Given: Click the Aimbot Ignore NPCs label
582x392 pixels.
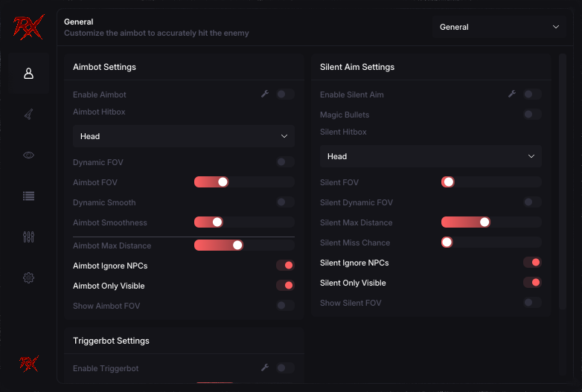Looking at the screenshot, I should 110,266.
